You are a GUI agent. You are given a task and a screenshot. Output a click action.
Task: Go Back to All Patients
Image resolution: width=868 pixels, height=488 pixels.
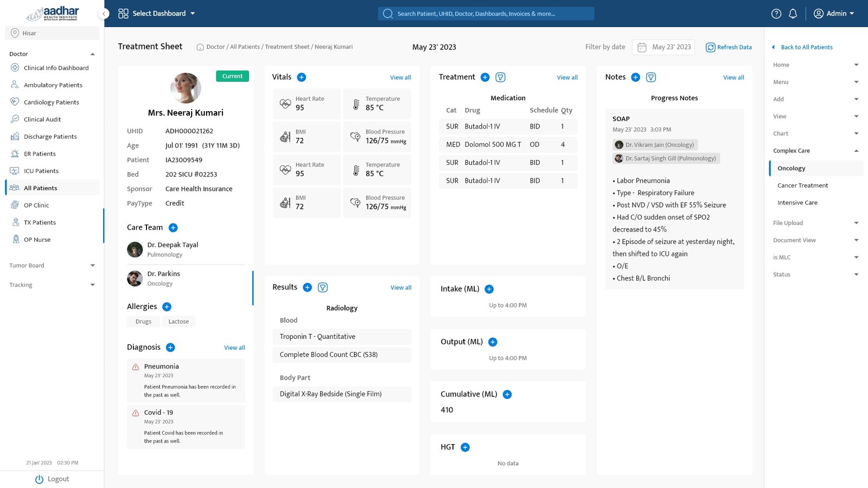coord(806,47)
